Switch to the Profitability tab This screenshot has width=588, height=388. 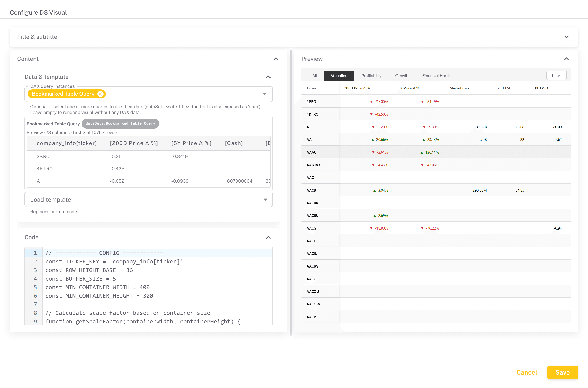coord(371,76)
